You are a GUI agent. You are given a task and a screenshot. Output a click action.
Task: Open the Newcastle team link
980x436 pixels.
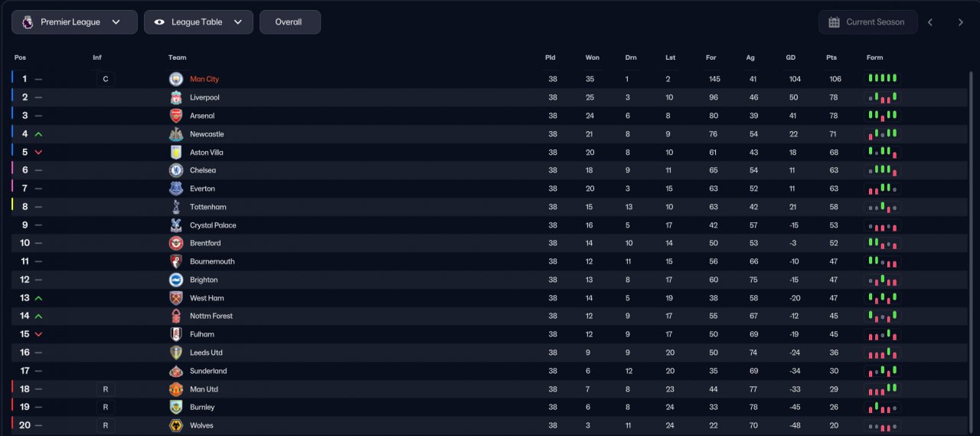pos(207,134)
